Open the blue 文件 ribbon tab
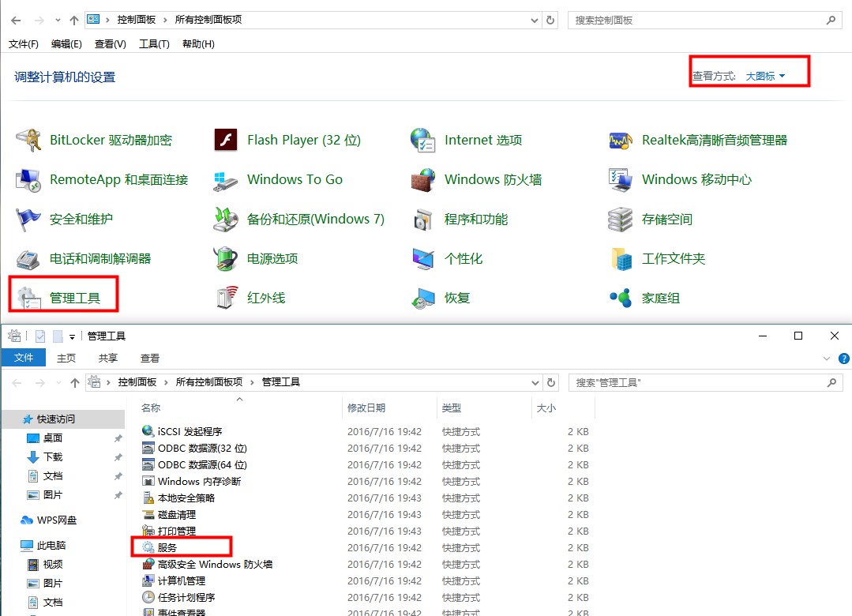 tap(24, 358)
